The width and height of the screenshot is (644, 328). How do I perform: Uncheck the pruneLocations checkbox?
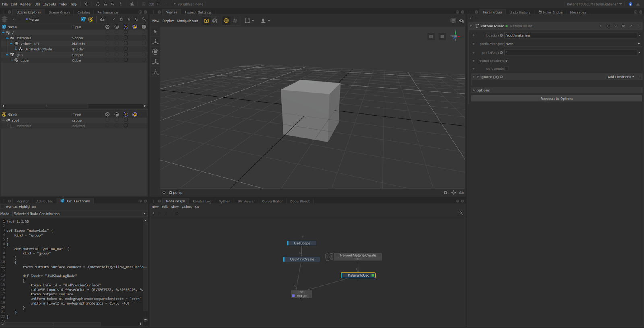[x=506, y=61]
